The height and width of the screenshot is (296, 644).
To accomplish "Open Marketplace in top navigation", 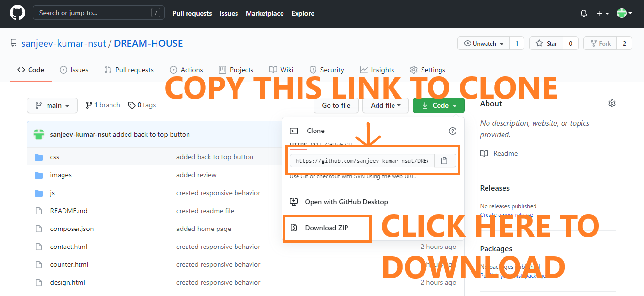I will [265, 13].
